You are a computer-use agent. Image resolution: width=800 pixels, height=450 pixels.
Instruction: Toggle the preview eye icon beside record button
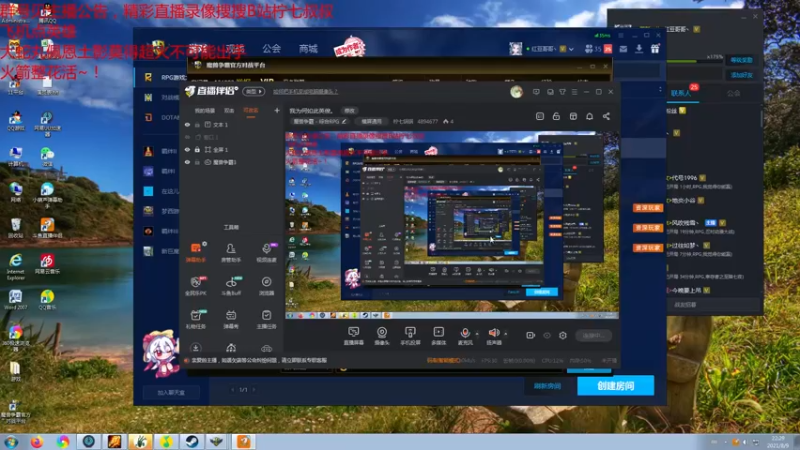547,335
